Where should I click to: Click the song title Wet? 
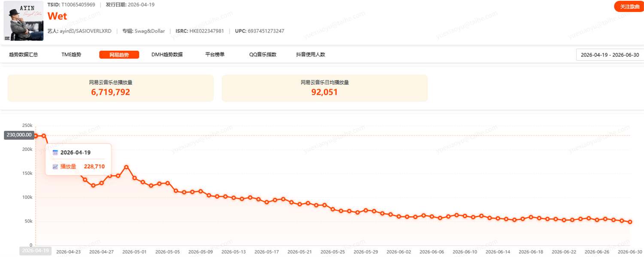coord(57,16)
